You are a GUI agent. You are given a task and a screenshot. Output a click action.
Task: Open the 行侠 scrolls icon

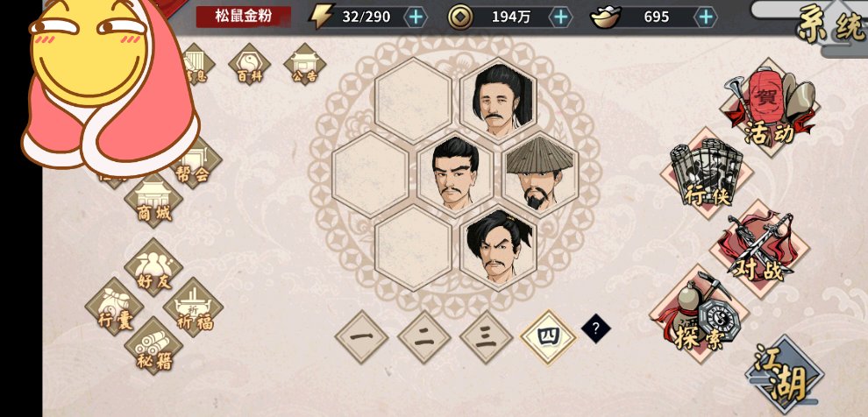click(x=707, y=173)
